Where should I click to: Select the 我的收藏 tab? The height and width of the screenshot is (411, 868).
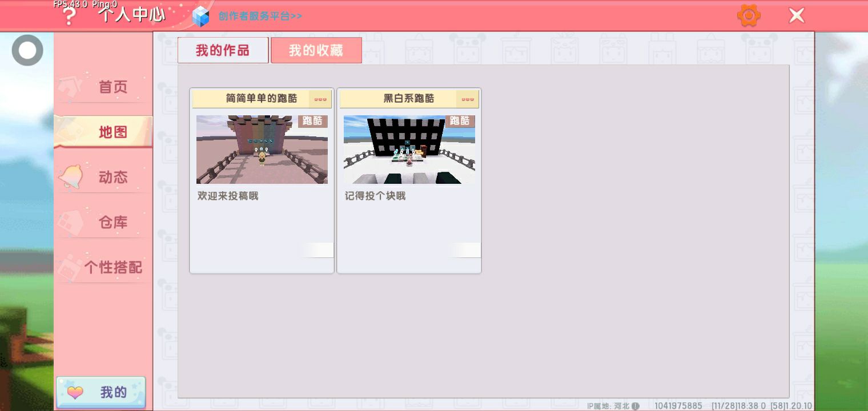[x=316, y=50]
